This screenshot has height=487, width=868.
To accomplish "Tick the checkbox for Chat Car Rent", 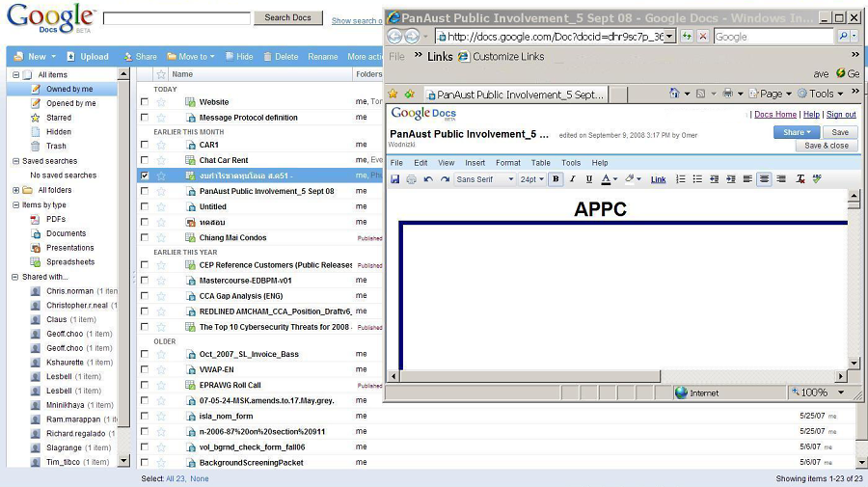I will pyautogui.click(x=145, y=160).
